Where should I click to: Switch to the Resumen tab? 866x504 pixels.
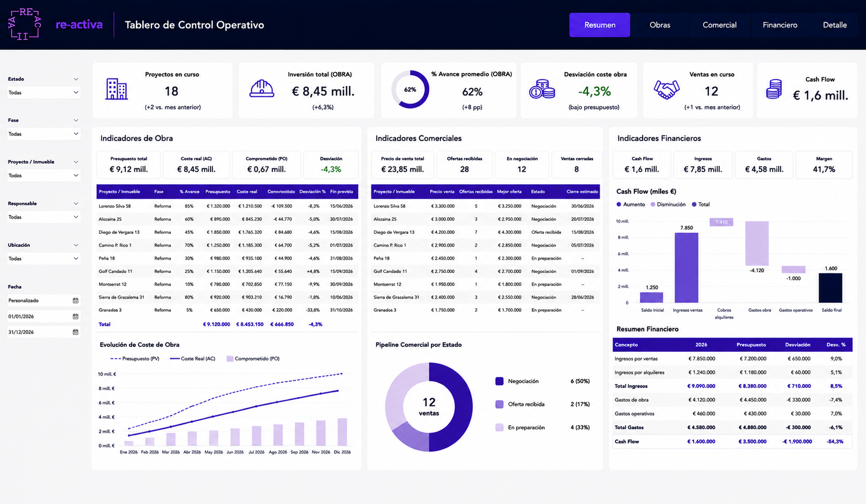pyautogui.click(x=599, y=25)
